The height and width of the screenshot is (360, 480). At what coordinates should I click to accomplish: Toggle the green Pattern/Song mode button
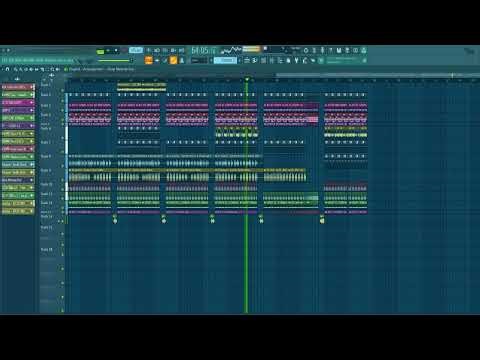tap(100, 51)
